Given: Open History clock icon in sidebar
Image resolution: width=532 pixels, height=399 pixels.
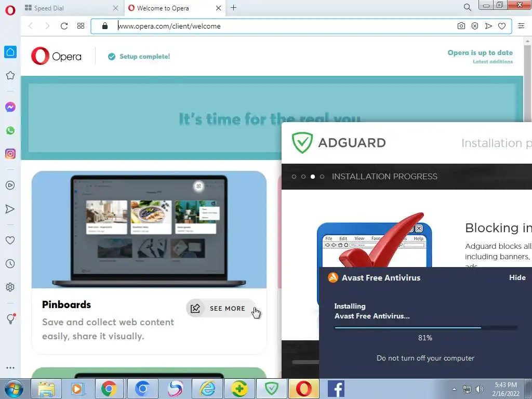Looking at the screenshot, I should coord(10,263).
